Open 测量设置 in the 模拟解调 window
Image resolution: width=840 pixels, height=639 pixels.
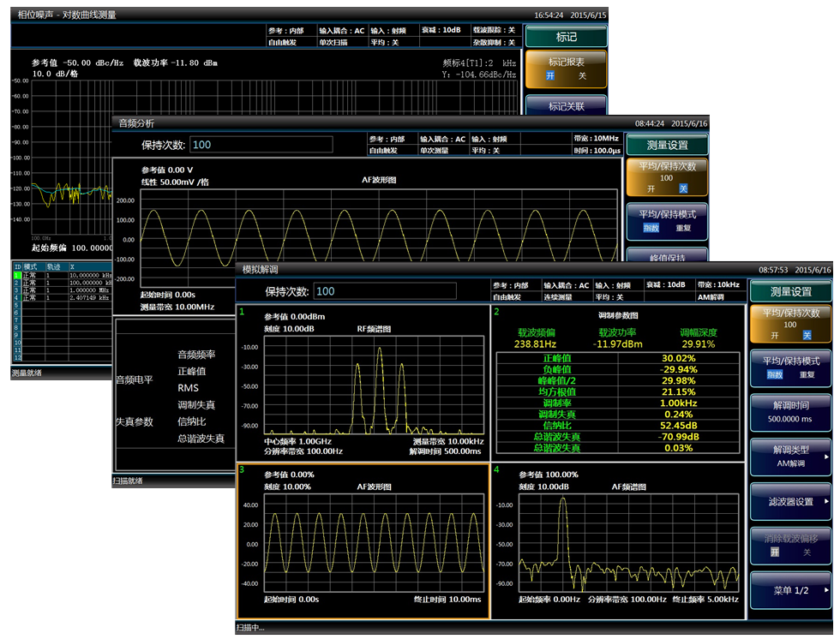pyautogui.click(x=790, y=292)
